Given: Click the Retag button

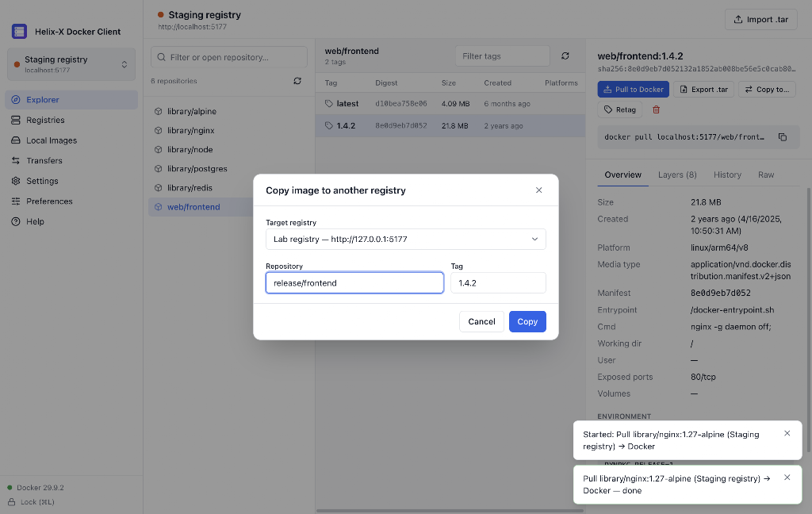Looking at the screenshot, I should [x=620, y=109].
